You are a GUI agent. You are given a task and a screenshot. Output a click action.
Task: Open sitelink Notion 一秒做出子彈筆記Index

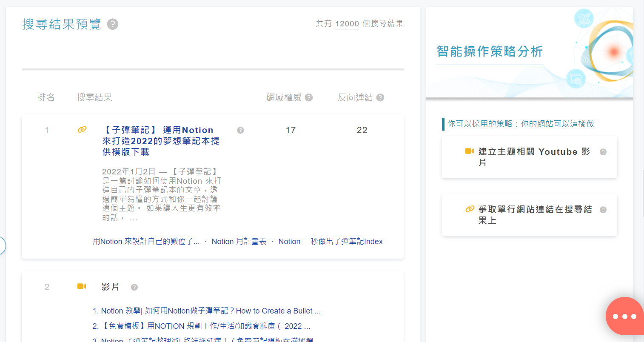coord(331,242)
